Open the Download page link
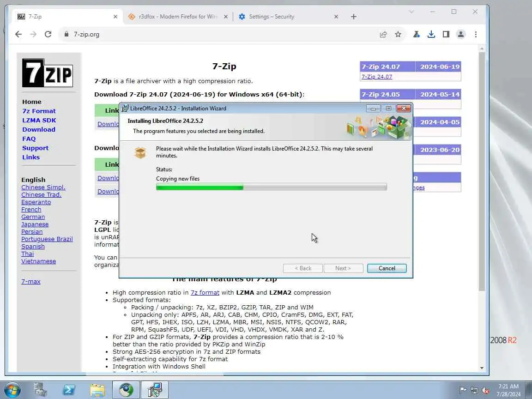This screenshot has width=532, height=399. [39, 129]
